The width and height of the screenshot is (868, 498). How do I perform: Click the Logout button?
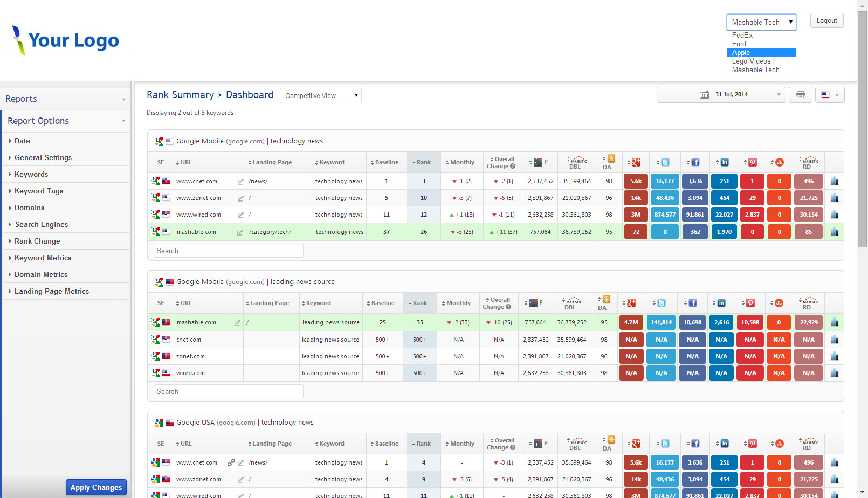point(826,20)
